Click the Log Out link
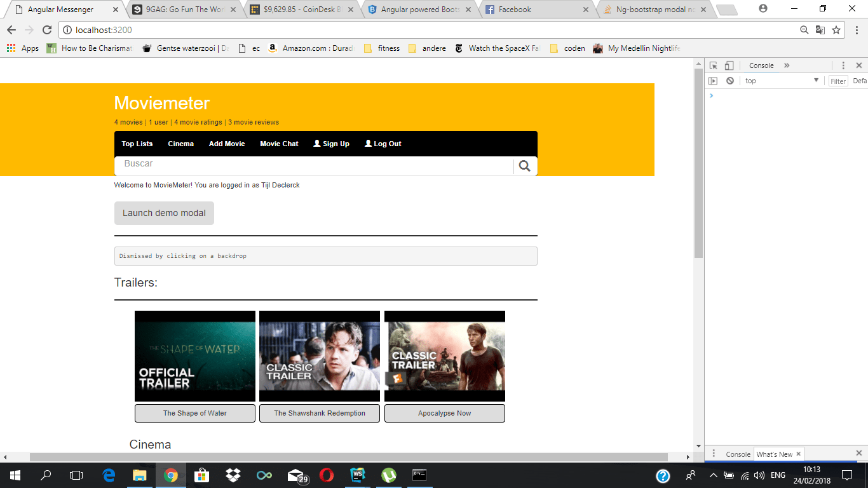 [383, 144]
